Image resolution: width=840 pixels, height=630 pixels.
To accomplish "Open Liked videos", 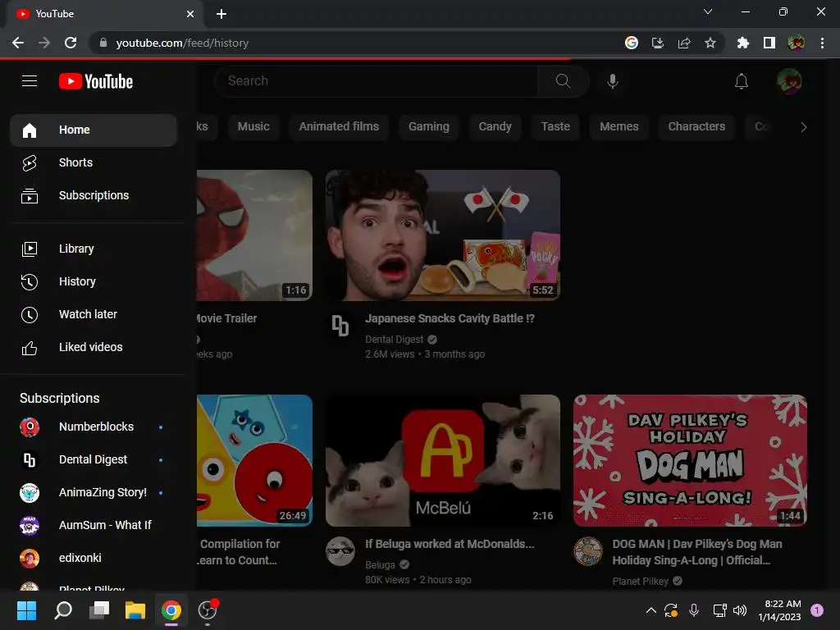I will (x=94, y=347).
